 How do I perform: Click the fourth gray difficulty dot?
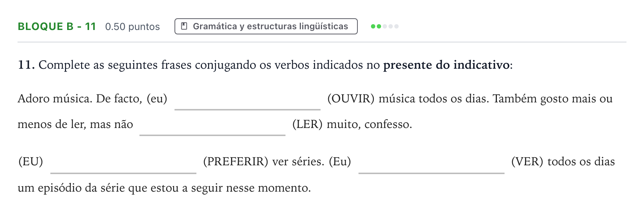[391, 26]
